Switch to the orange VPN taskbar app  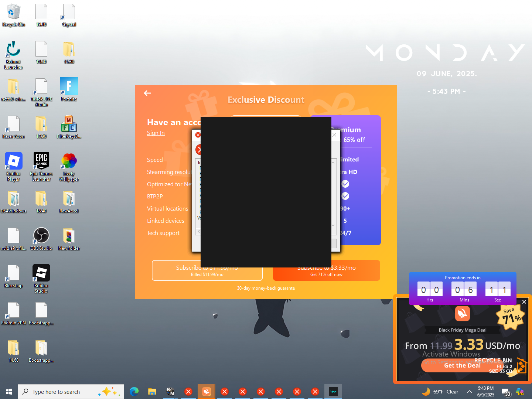[207, 392]
